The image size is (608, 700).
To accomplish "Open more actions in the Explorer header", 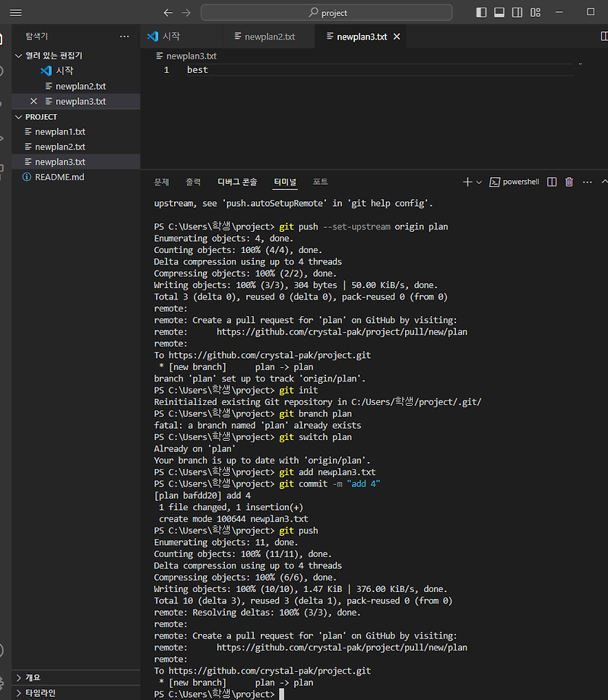I will pos(125,36).
